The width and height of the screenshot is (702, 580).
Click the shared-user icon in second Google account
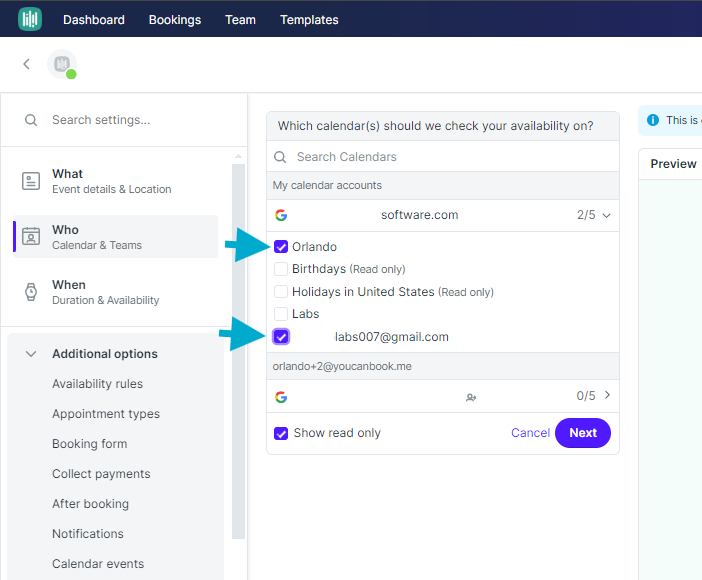coord(471,397)
